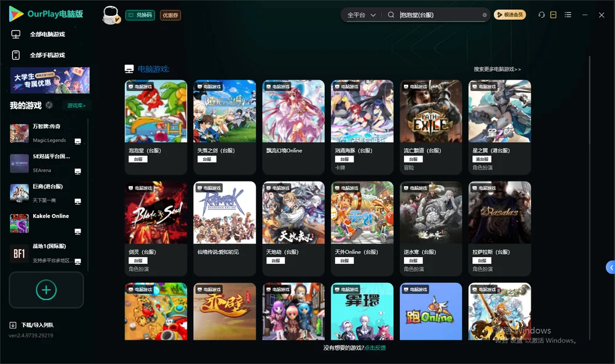Screen dimensions: 615x364
Task: Click the OurPlay logo icon
Action: pos(16,14)
